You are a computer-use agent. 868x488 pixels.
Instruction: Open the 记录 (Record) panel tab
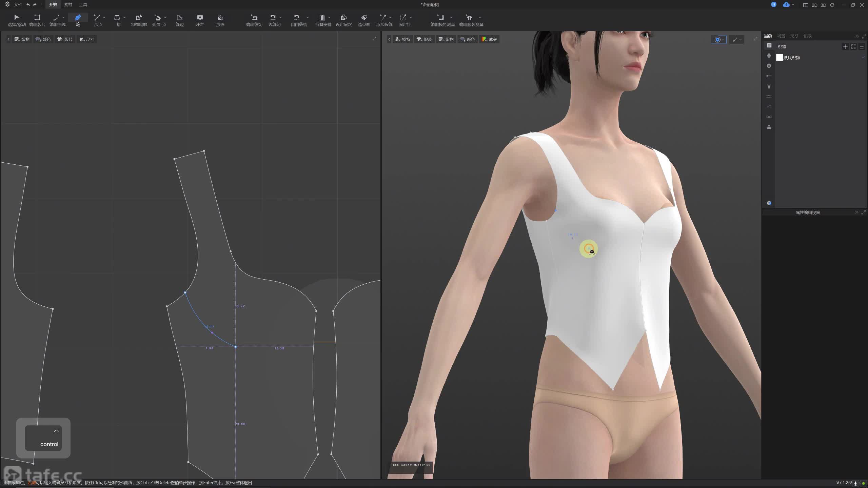tap(808, 36)
